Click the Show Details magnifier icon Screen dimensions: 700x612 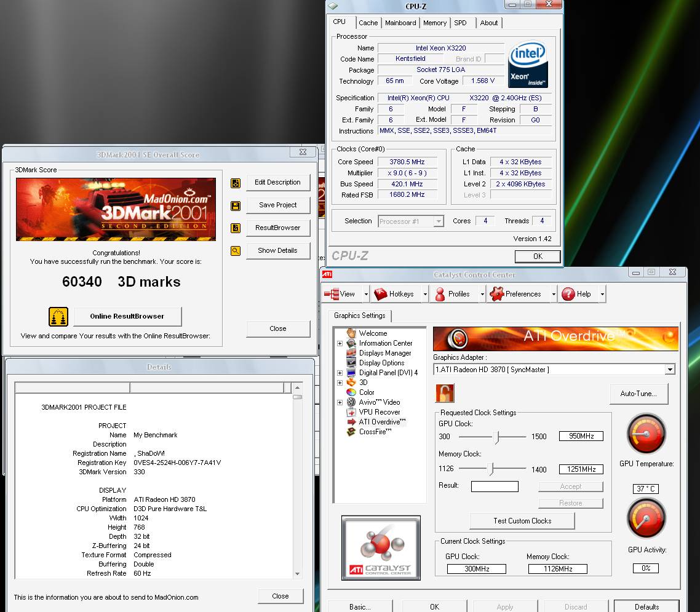pyautogui.click(x=236, y=251)
